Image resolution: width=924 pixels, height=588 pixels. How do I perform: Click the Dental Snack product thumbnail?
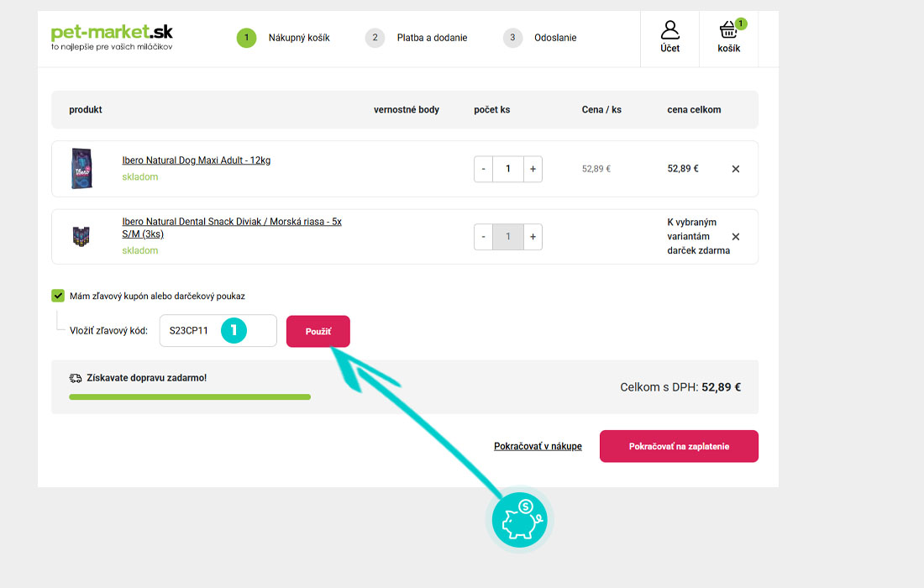pos(81,236)
